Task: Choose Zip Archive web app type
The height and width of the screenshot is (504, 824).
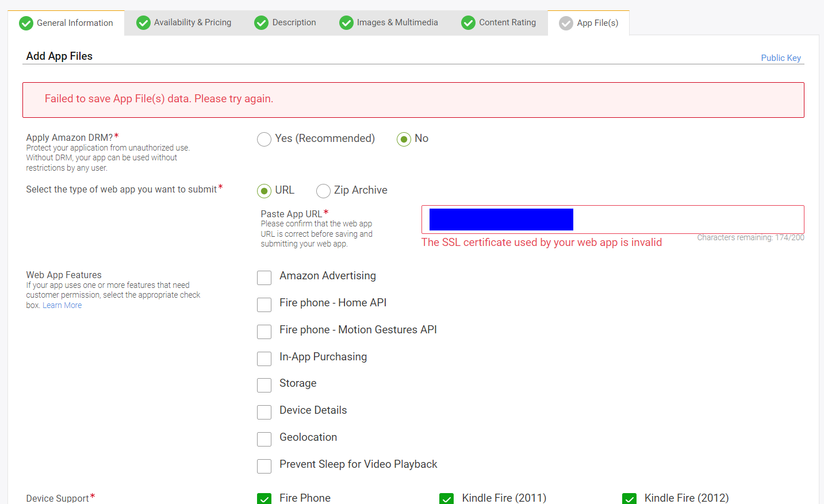Action: tap(323, 191)
